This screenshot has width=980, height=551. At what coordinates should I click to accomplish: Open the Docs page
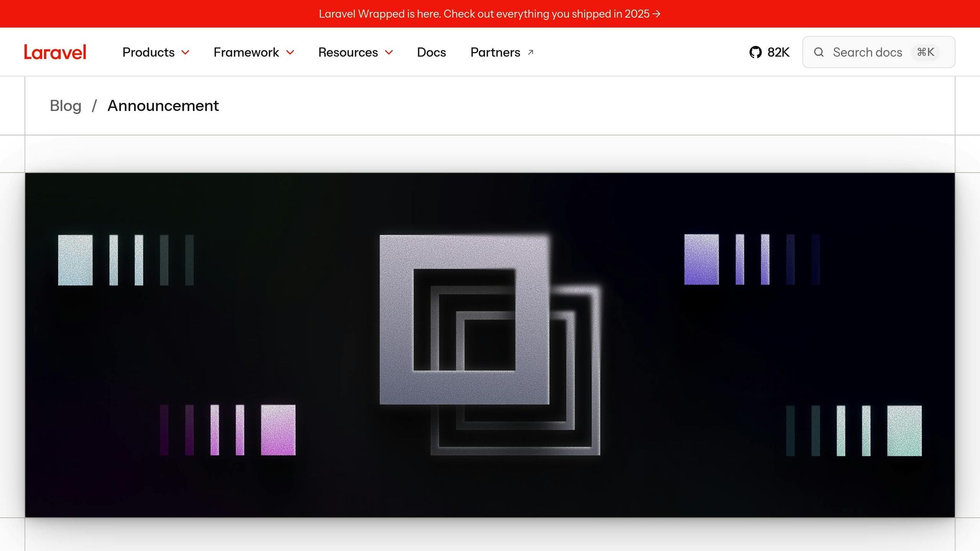tap(431, 53)
